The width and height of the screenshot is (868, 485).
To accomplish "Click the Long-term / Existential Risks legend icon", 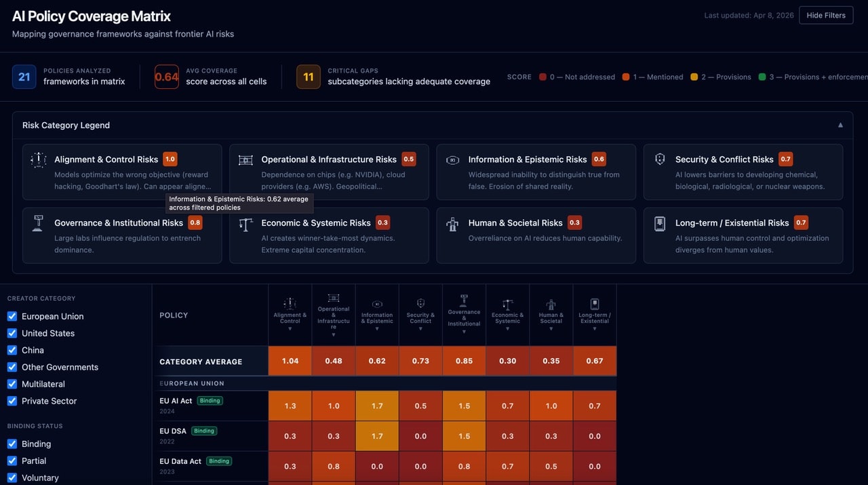I will point(660,223).
